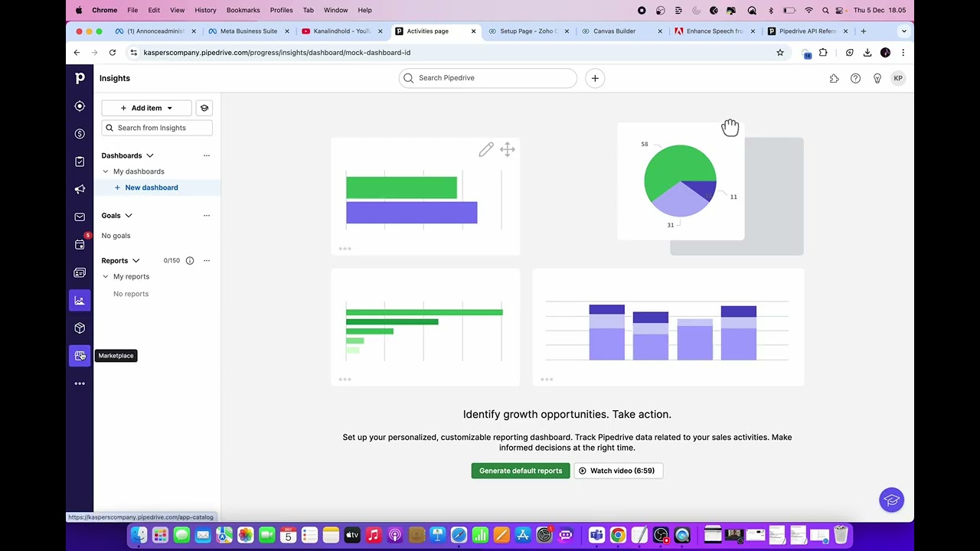This screenshot has height=551, width=980.
Task: Collapse My reports tree
Action: click(x=106, y=276)
